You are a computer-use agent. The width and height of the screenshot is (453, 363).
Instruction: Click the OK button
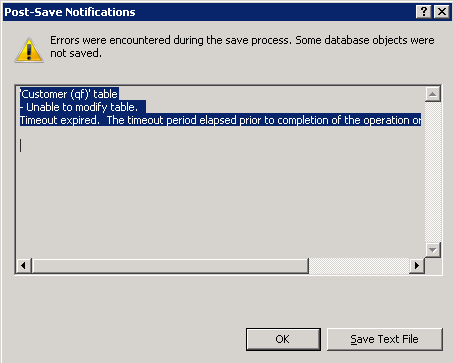[x=283, y=339]
